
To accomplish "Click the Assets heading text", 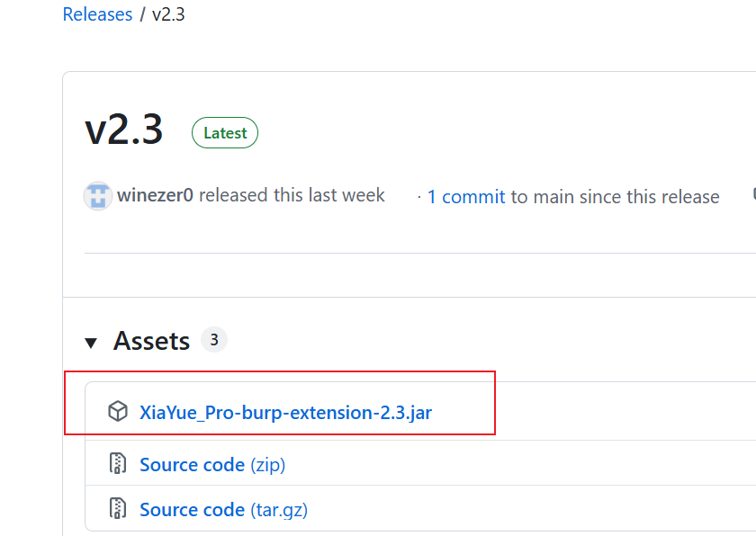I will [151, 342].
